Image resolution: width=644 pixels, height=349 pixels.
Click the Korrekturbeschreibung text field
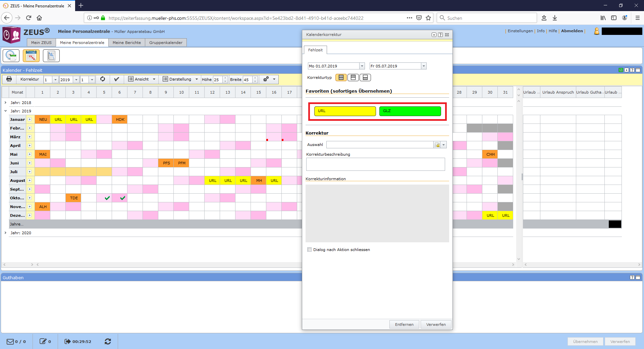click(375, 164)
